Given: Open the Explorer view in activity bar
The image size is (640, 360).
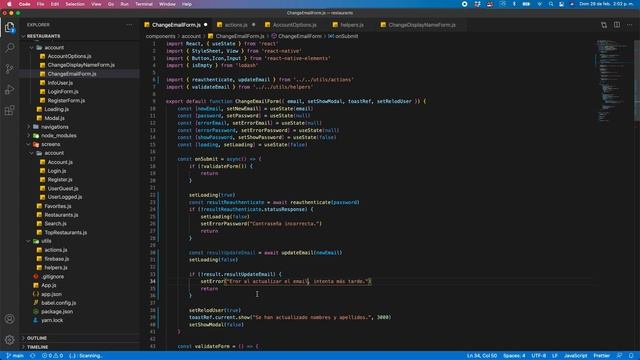Looking at the screenshot, I should click(x=9, y=28).
